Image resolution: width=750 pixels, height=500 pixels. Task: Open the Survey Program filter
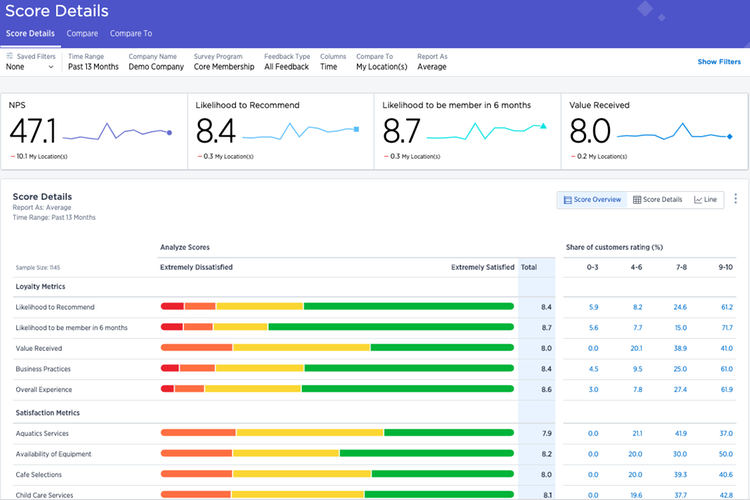(x=224, y=67)
